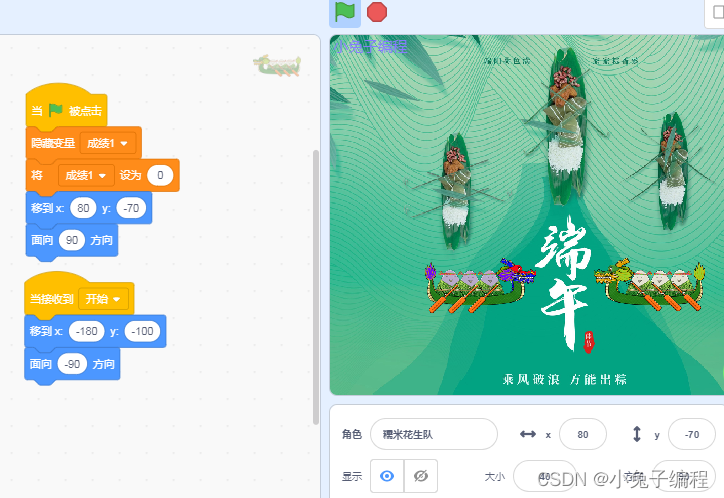Click the x value -180 in go-to block

[x=86, y=331]
